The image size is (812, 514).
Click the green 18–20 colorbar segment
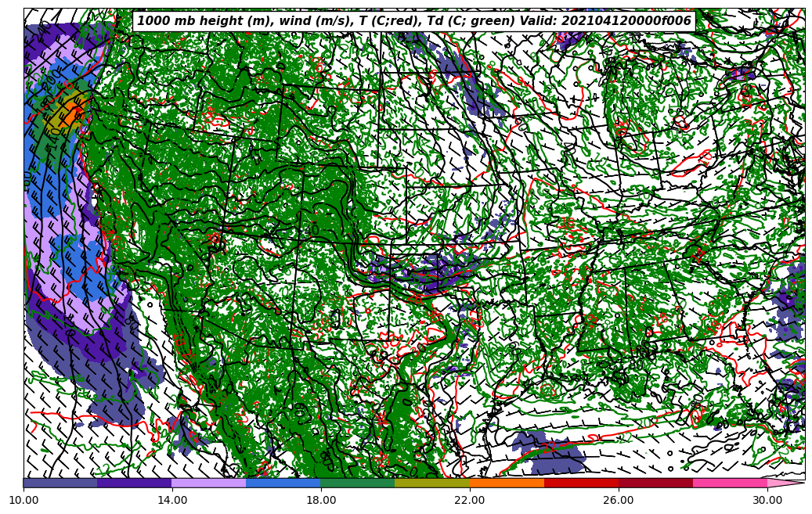coord(358,483)
